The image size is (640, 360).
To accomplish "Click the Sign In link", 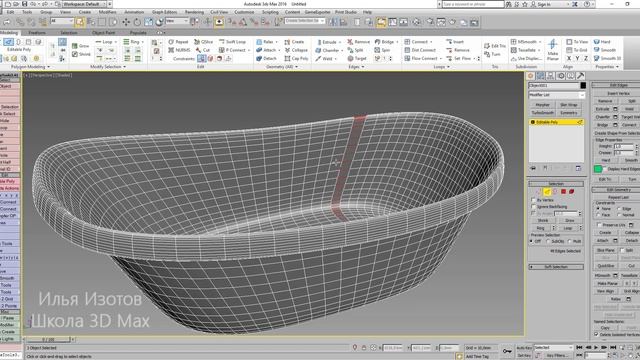I will point(544,4).
